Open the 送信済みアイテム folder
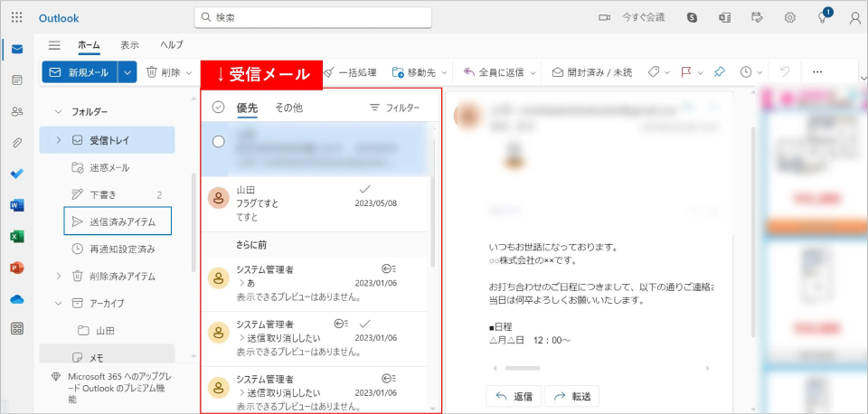Image resolution: width=868 pixels, height=414 pixels. (x=118, y=222)
